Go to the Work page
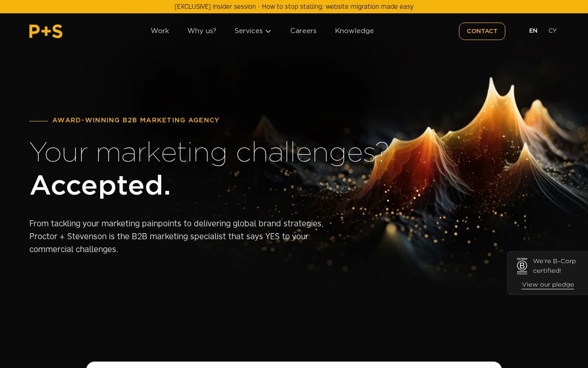This screenshot has width=588, height=368. (160, 31)
